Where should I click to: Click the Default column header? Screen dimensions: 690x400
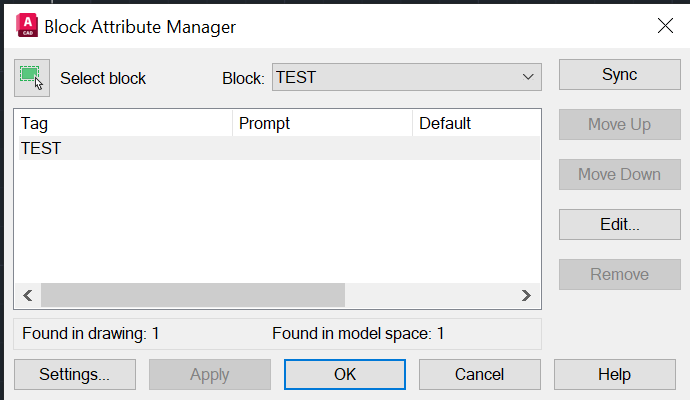click(475, 124)
